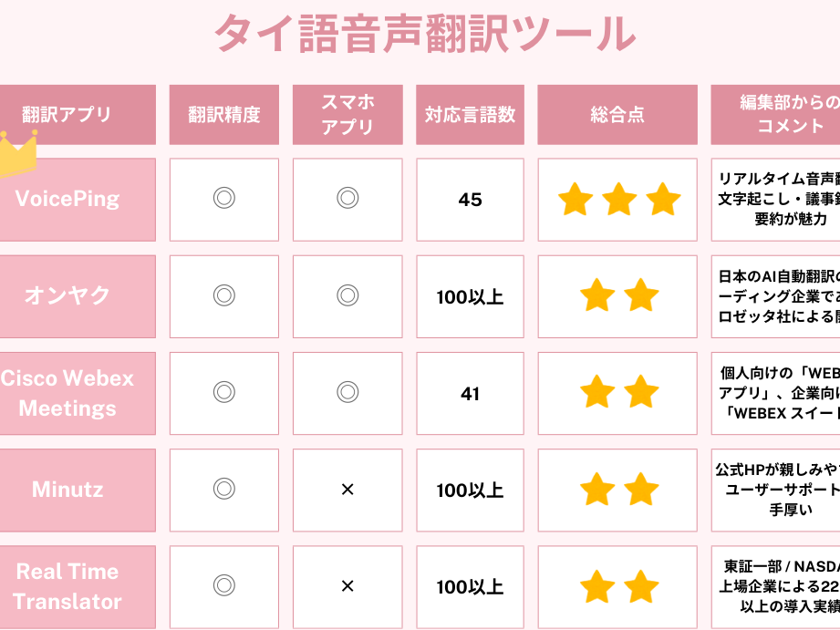Screen dimensions: 840x630
Task: Click the two-star rating for オンヤク
Action: tap(618, 295)
